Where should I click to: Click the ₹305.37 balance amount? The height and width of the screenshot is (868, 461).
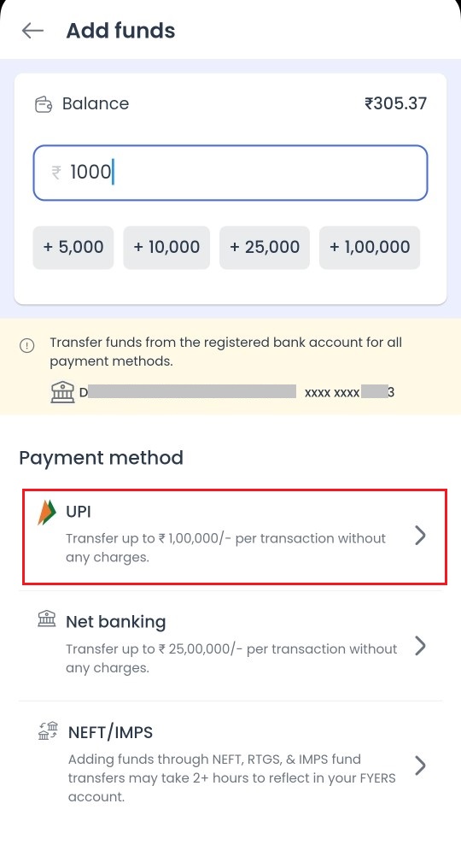tap(395, 103)
